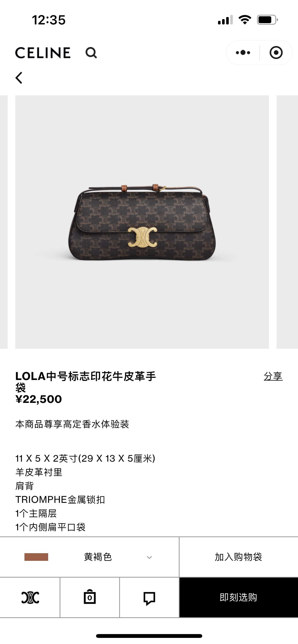Viewport: 298px width, 644px height.
Task: Show the next product image on right edge
Action: tap(287, 222)
